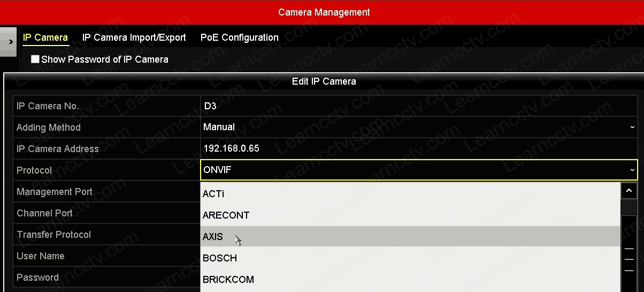
Task: Open the Adding Method dropdown
Action: coord(418,128)
